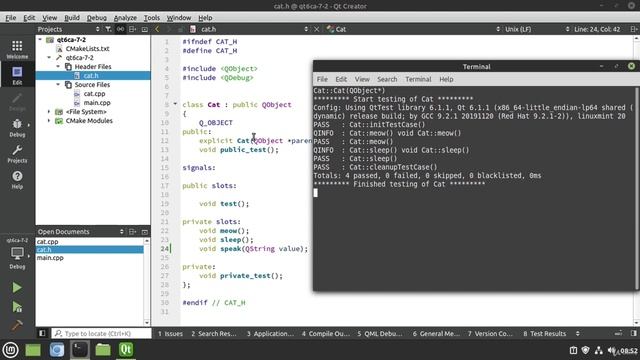Click Start Debugging run button

coord(17,307)
